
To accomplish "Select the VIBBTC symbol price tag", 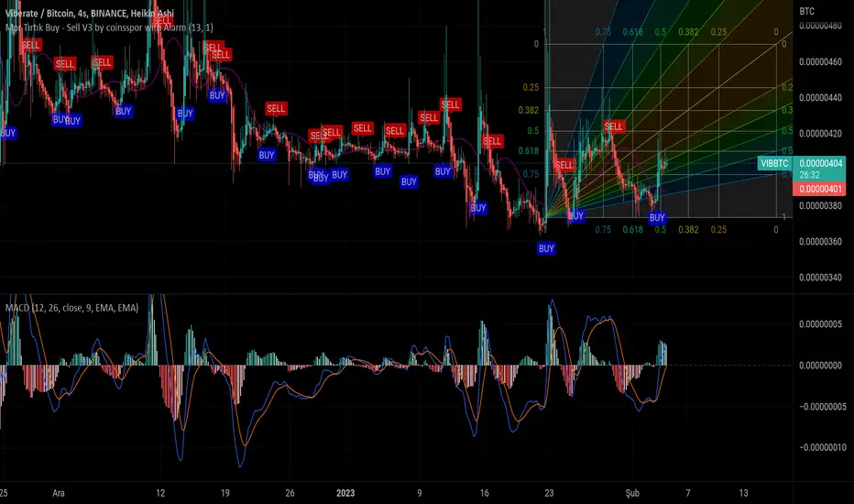I will (774, 163).
